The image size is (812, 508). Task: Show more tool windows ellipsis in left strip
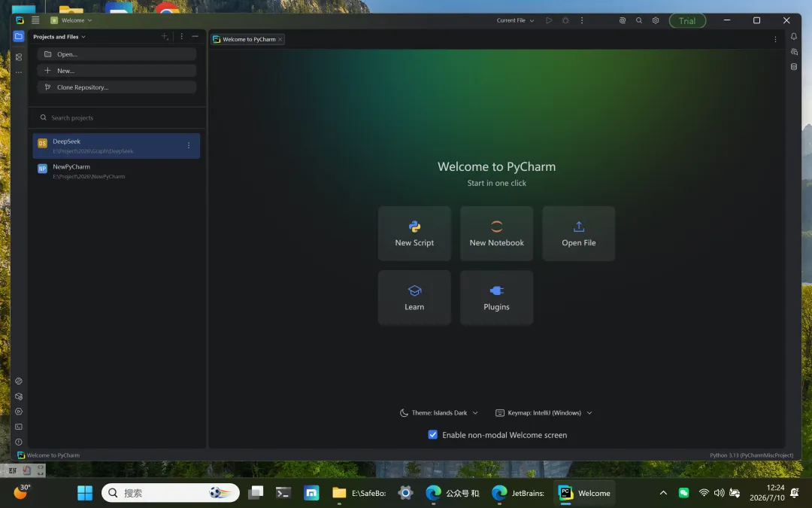(x=19, y=72)
